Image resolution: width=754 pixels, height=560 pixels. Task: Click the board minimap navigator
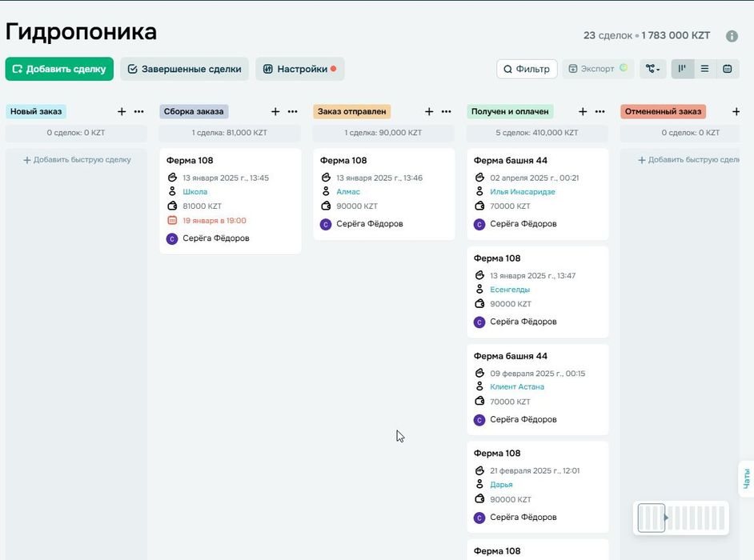(x=681, y=518)
